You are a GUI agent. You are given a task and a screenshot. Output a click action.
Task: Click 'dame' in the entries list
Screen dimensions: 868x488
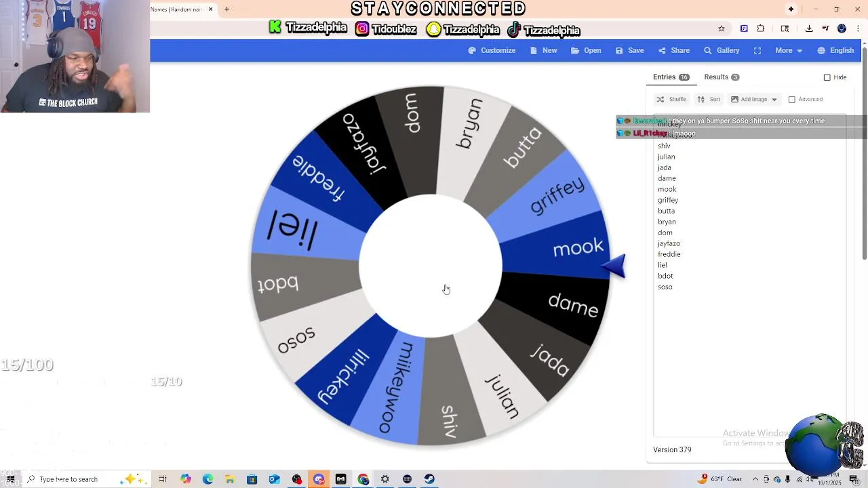click(667, 178)
